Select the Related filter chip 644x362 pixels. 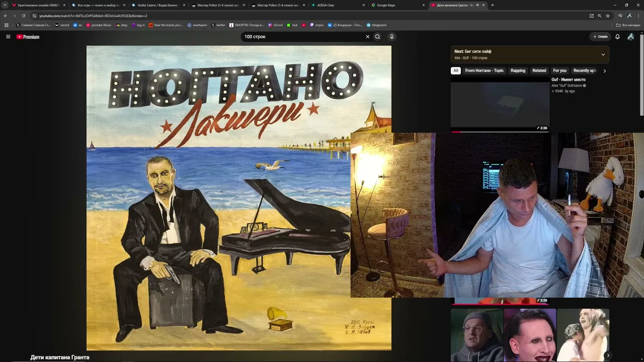[x=539, y=71]
